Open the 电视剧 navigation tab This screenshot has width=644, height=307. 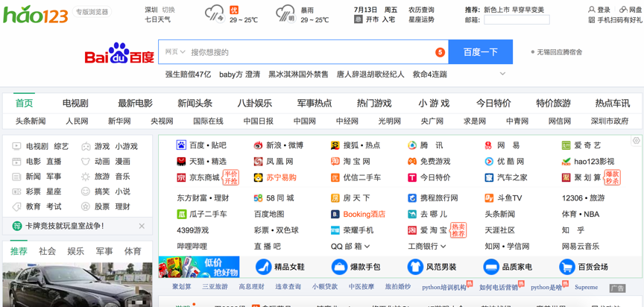[x=75, y=104]
